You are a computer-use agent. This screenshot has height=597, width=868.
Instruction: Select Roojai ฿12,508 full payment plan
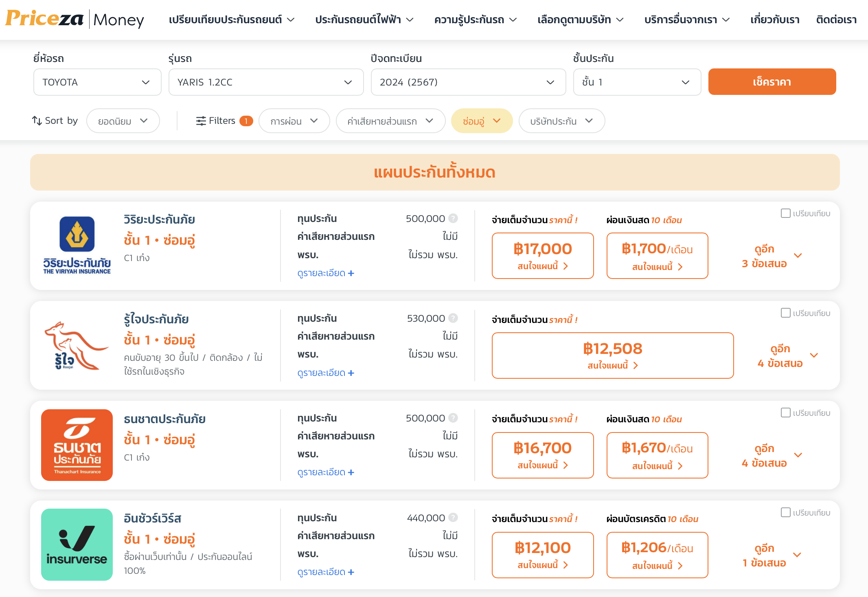pyautogui.click(x=612, y=356)
